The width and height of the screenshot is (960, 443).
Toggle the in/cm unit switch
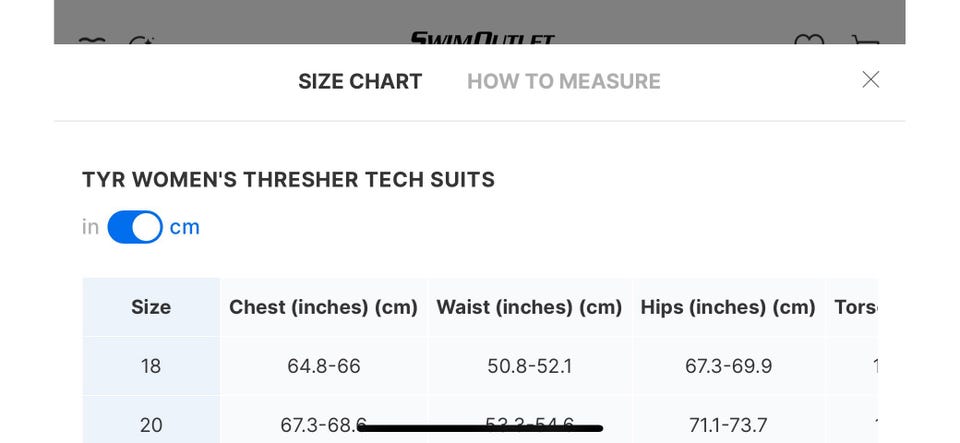[135, 227]
